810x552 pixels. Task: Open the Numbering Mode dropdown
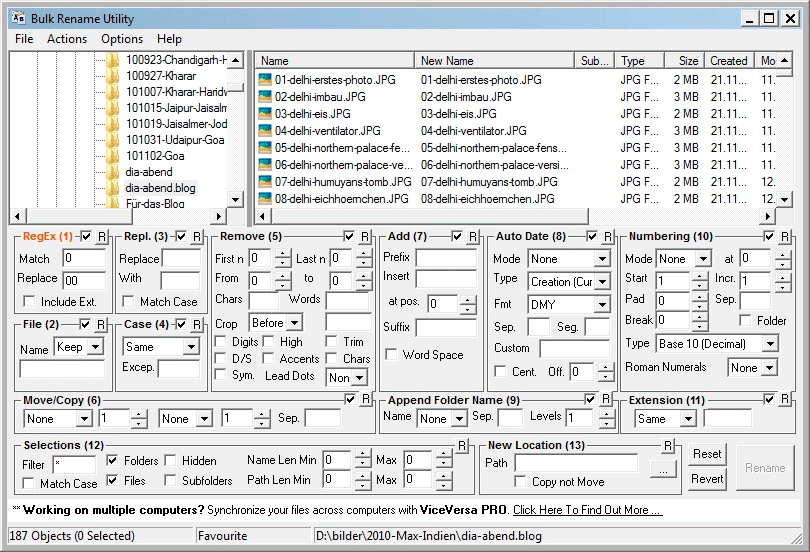coord(703,259)
